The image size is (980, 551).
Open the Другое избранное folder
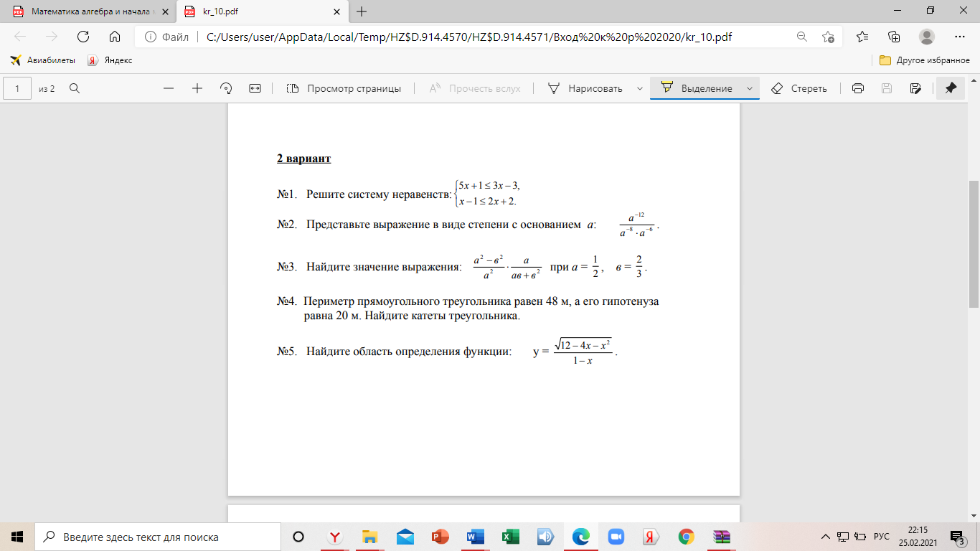coord(925,60)
